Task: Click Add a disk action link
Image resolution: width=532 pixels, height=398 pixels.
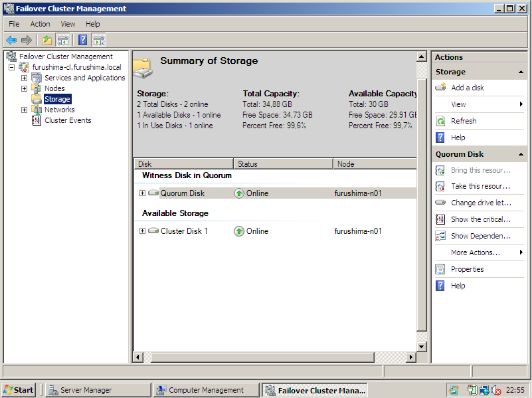Action: pyautogui.click(x=467, y=88)
